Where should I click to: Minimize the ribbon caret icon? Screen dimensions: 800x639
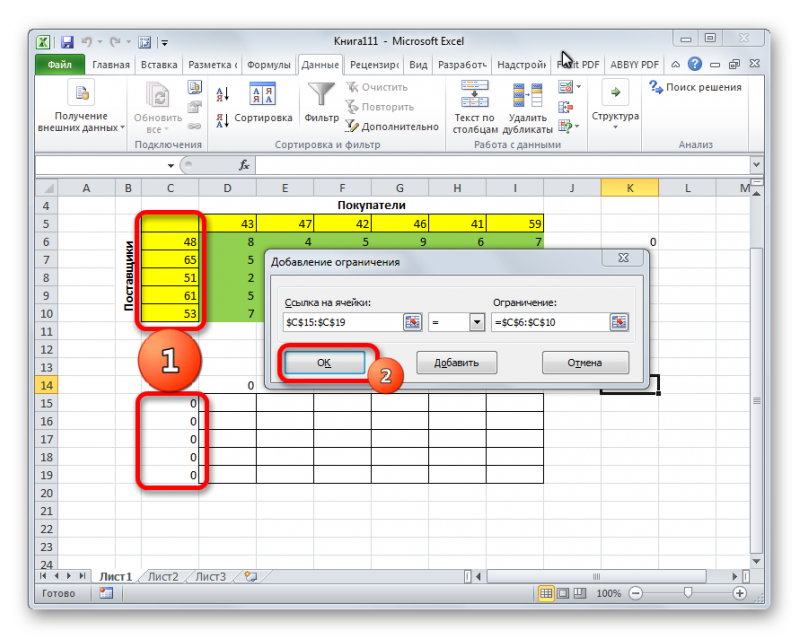point(676,64)
